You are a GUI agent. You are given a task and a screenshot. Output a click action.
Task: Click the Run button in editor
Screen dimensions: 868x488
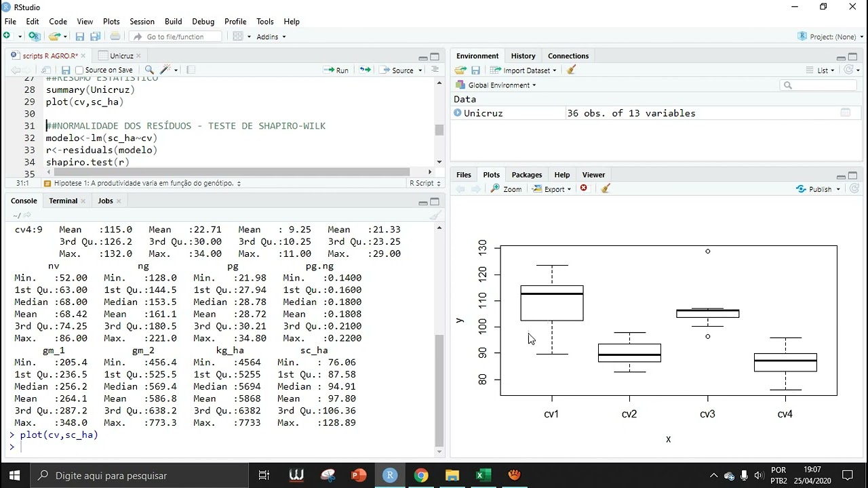coord(336,70)
